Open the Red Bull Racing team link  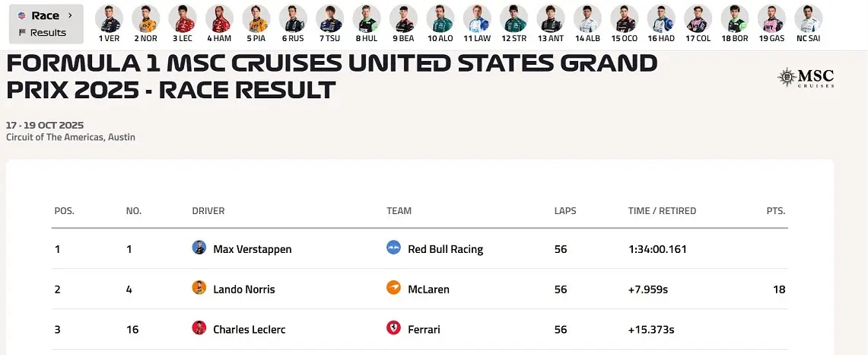(x=445, y=249)
